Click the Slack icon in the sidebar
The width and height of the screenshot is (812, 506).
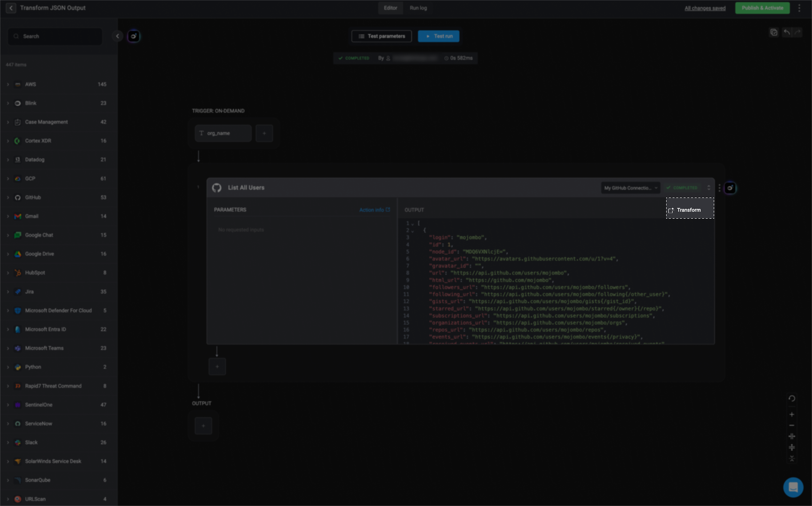point(18,443)
